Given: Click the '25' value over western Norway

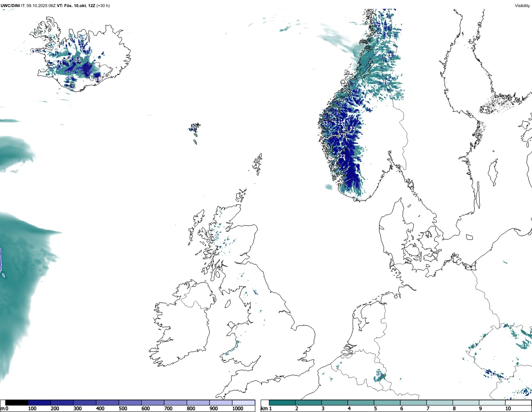Looking at the screenshot, I should [340, 123].
